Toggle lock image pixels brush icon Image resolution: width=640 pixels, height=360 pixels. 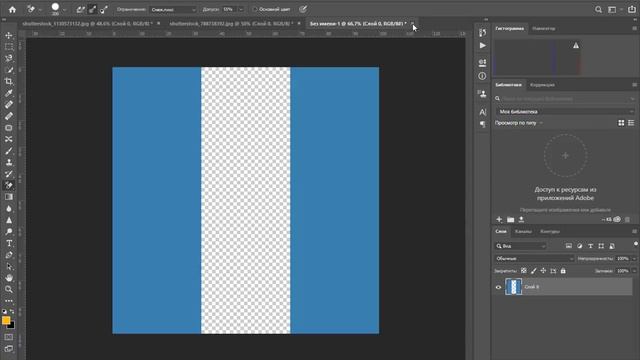(x=533, y=271)
